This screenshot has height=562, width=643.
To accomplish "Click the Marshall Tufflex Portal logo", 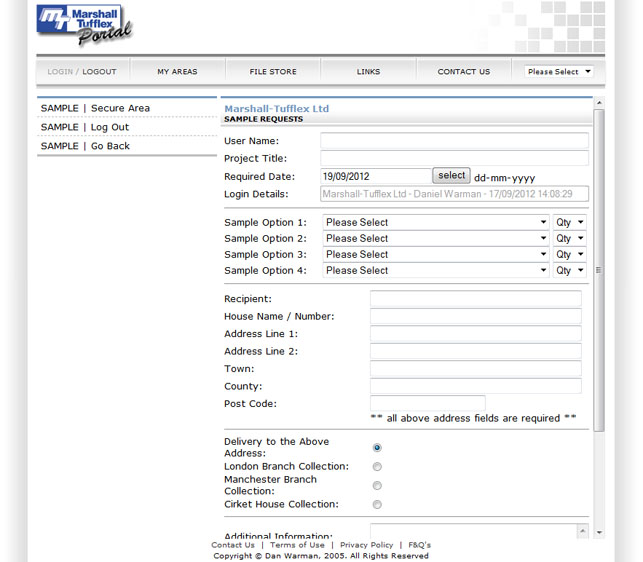I will (84, 25).
